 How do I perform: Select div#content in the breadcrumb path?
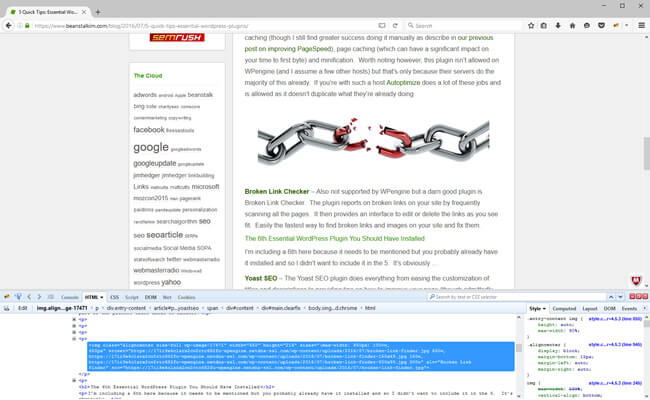(240, 308)
